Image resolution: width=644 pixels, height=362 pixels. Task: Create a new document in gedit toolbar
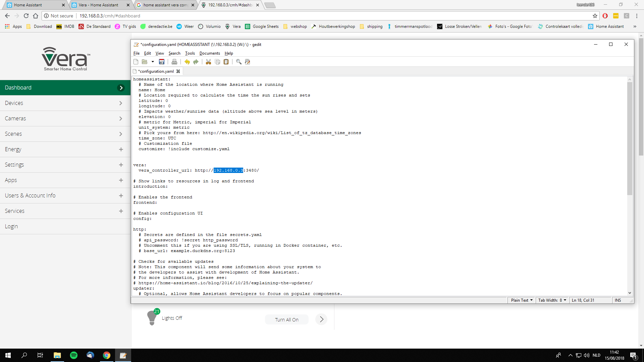point(136,62)
